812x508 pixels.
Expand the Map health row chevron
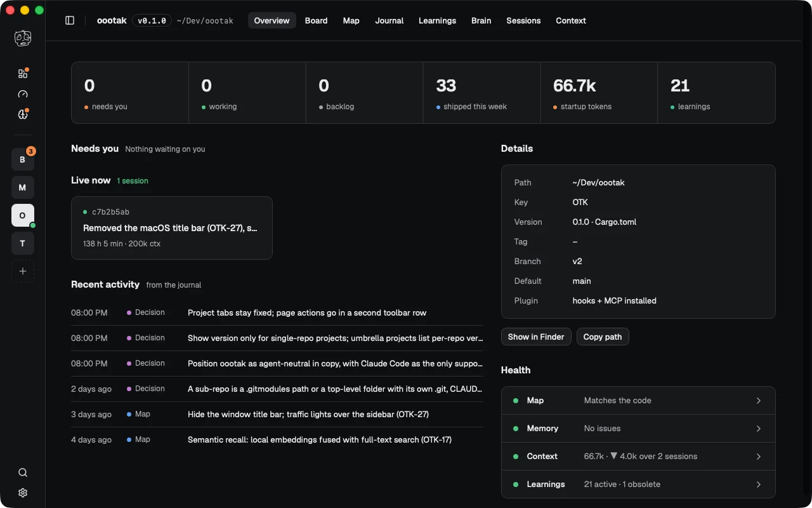tap(759, 401)
